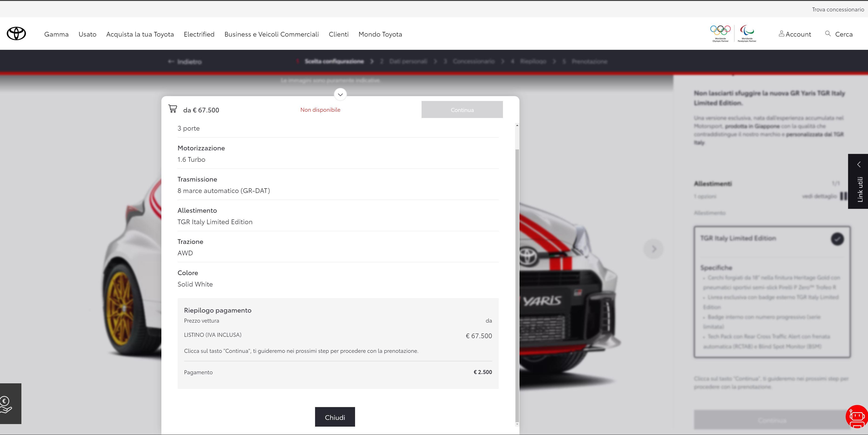868x435 pixels.
Task: Click the Paralympic Partner logo
Action: click(x=747, y=33)
